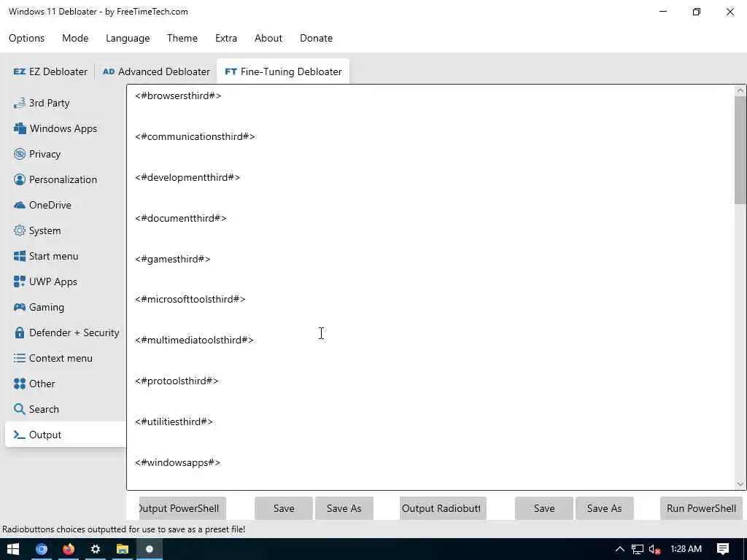Click the Search magnifier icon

pyautogui.click(x=20, y=409)
